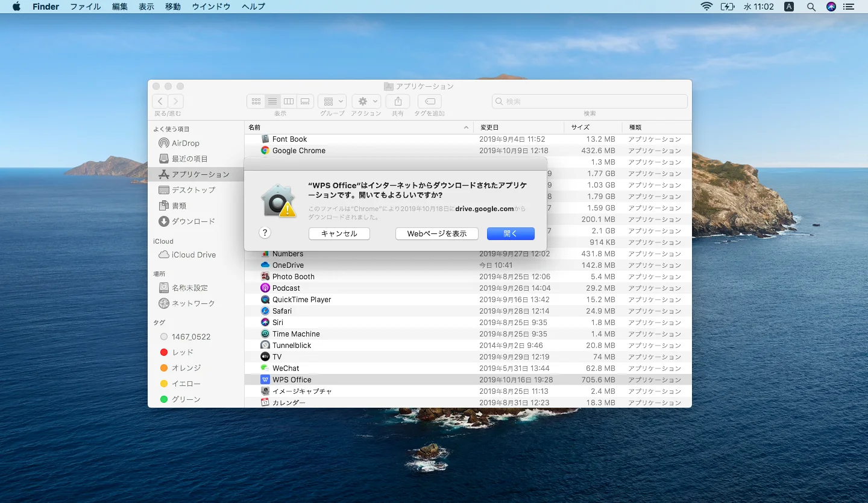Click the WeChat app icon
868x503 pixels.
click(x=265, y=369)
